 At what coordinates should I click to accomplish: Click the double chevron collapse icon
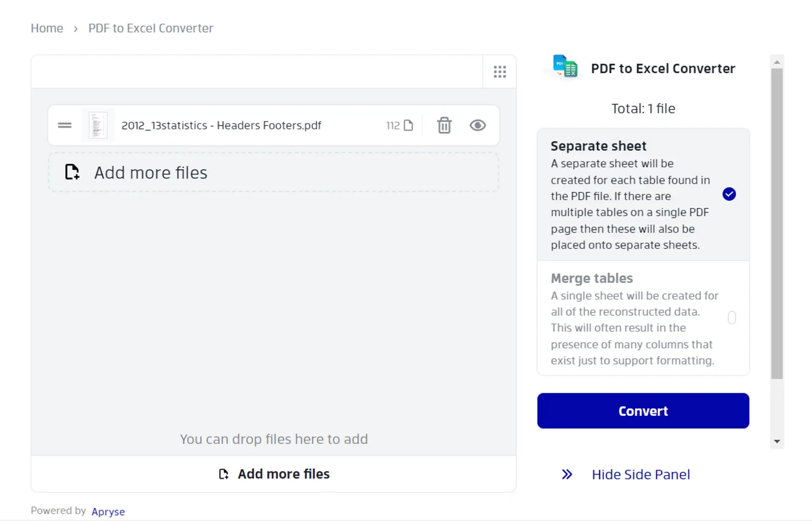(567, 474)
